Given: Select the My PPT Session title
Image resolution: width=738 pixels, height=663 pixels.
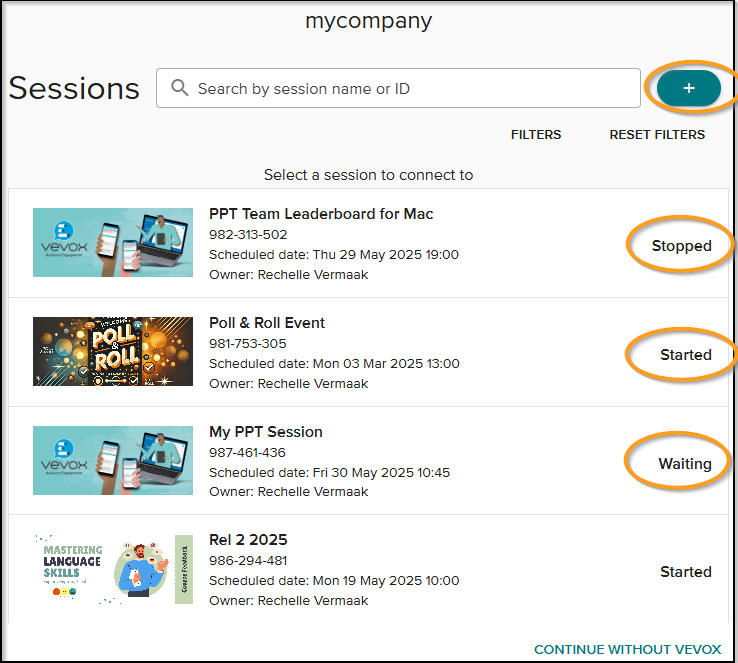Looking at the screenshot, I should (266, 431).
